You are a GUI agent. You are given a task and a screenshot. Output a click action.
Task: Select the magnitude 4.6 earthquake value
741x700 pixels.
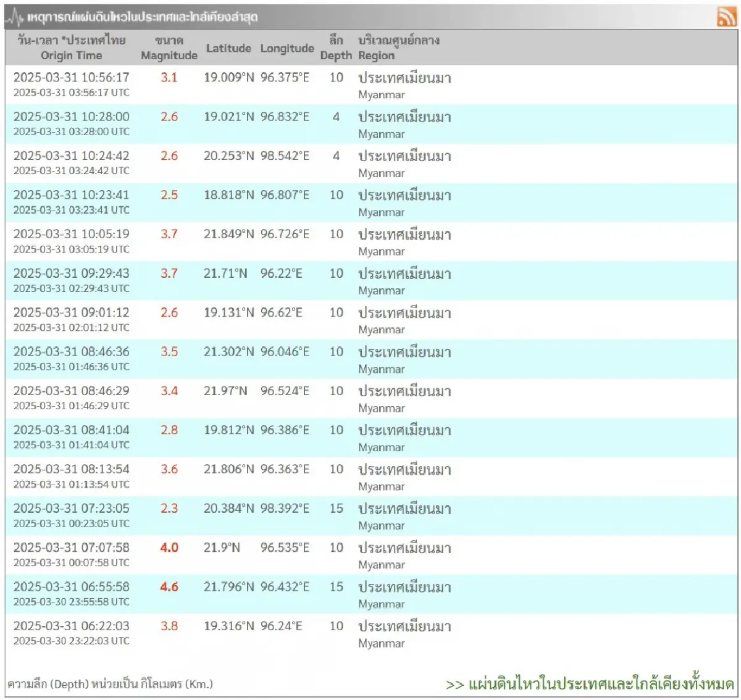coord(169,587)
